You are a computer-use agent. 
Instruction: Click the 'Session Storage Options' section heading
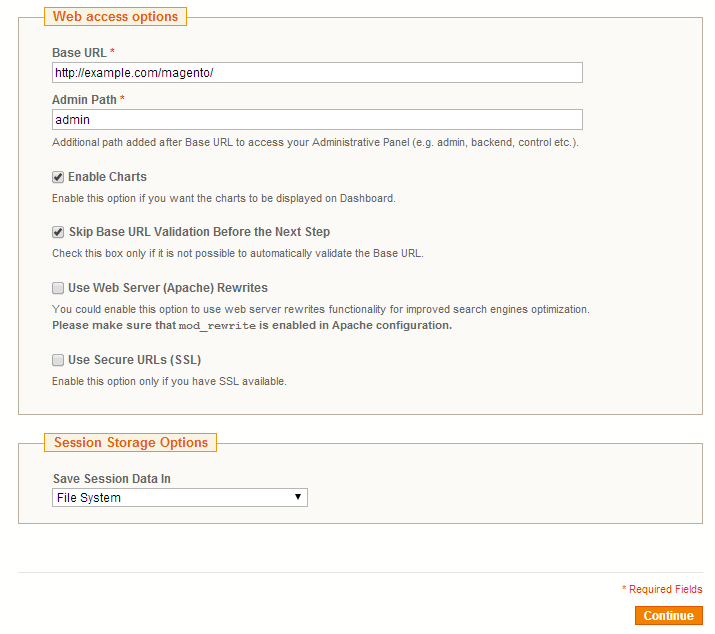(x=130, y=443)
